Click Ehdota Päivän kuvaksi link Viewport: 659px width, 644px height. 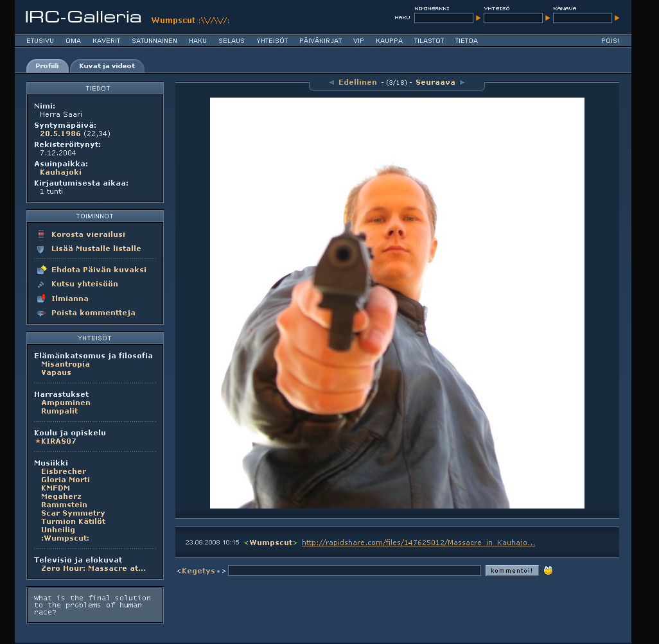click(x=99, y=270)
